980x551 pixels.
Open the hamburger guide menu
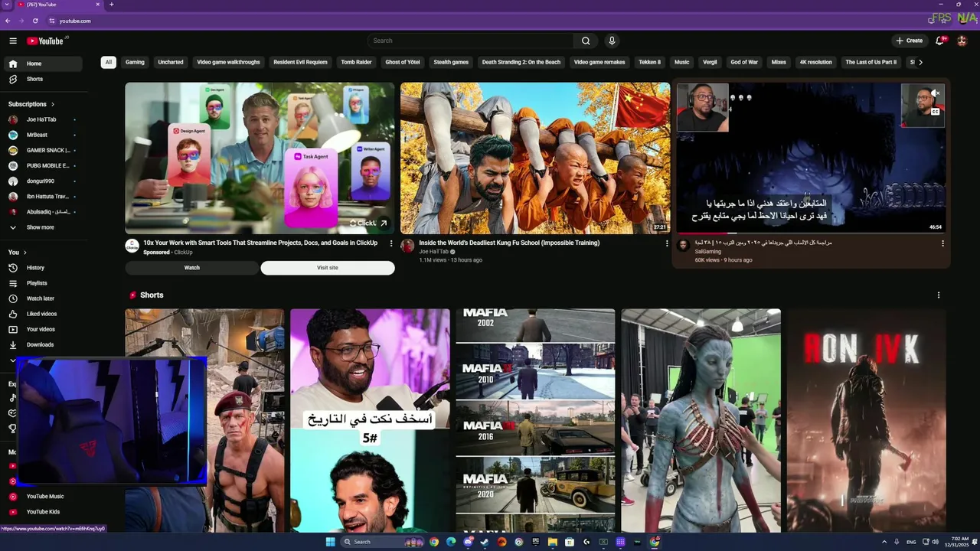point(13,41)
